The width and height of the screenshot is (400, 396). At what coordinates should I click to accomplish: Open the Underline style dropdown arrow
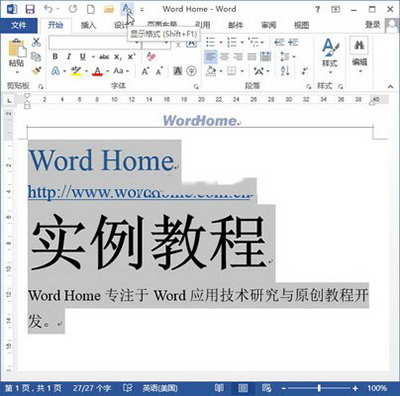[x=93, y=57]
